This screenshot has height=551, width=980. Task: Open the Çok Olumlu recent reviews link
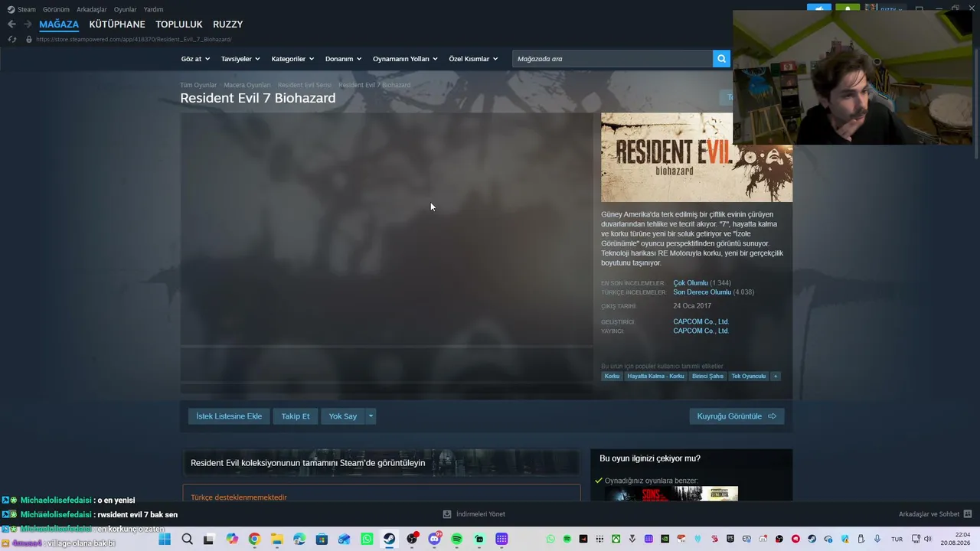[x=691, y=283]
